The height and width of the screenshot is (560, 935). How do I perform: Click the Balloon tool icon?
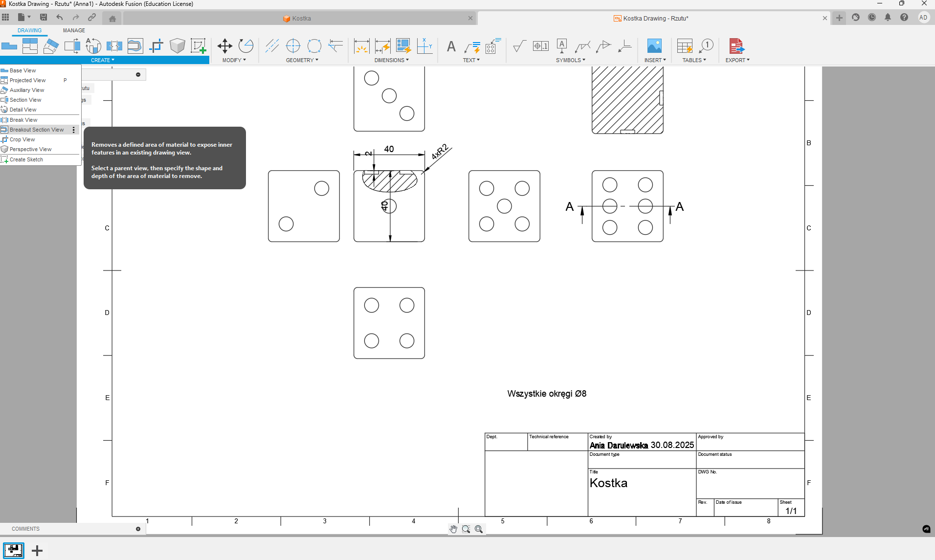click(x=706, y=46)
